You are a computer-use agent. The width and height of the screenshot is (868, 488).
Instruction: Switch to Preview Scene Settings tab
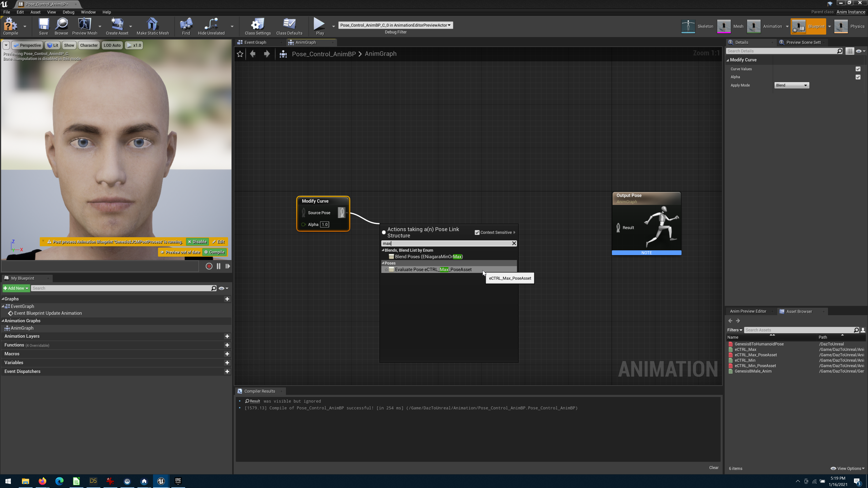click(x=803, y=42)
